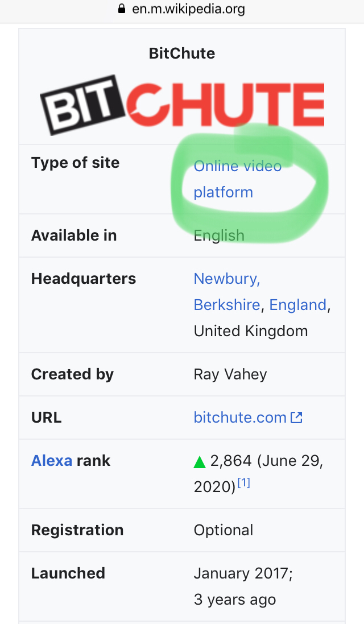
Task: Visit the bitchute.com URL link
Action: coord(240,418)
